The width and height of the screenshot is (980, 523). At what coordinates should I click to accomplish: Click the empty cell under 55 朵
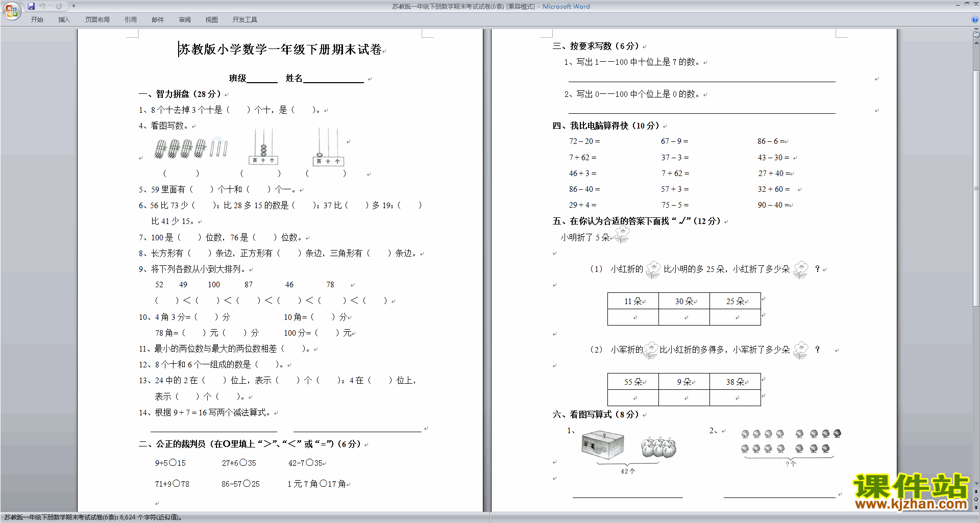pos(633,398)
